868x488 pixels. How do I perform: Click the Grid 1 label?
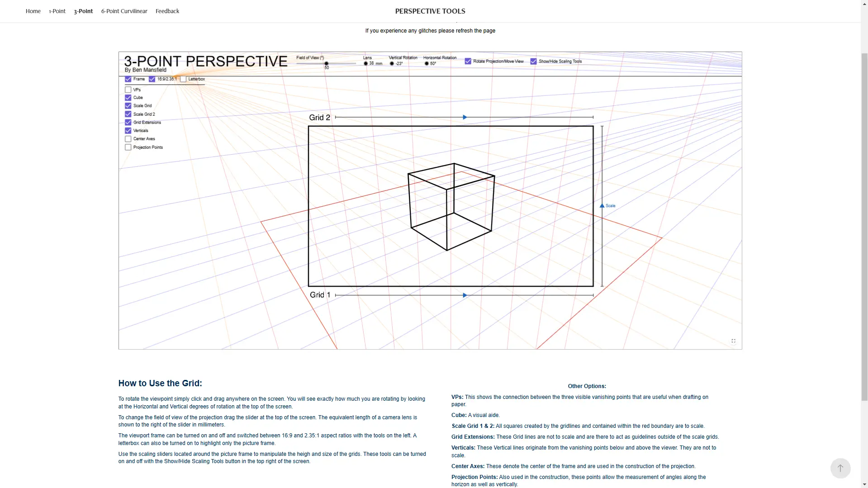point(320,295)
